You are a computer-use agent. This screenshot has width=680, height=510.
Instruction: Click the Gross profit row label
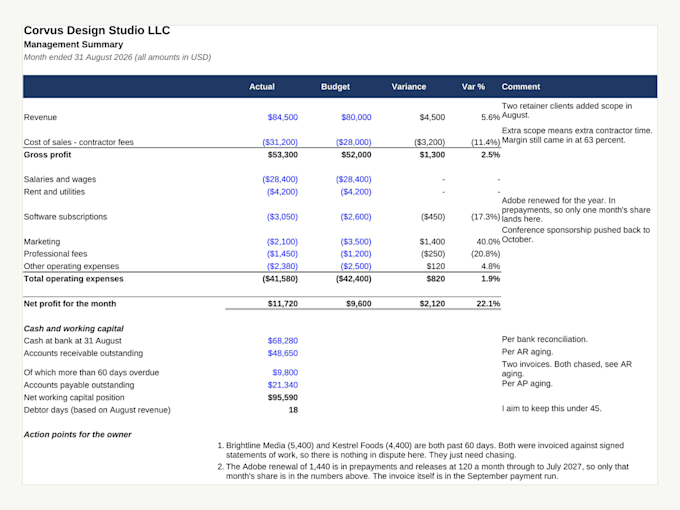coord(47,155)
